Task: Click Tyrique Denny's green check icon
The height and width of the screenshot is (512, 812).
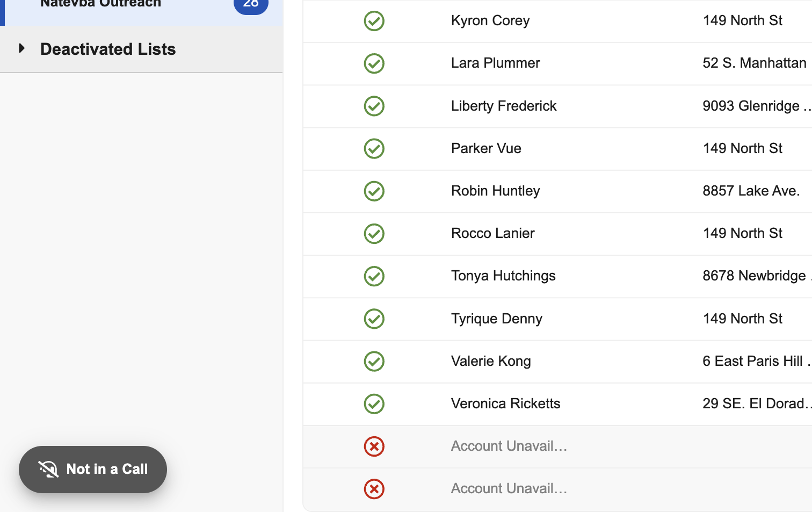Action: tap(374, 319)
